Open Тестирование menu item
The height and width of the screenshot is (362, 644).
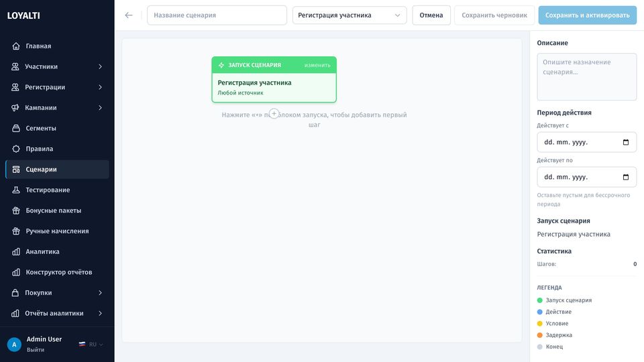coord(57,190)
